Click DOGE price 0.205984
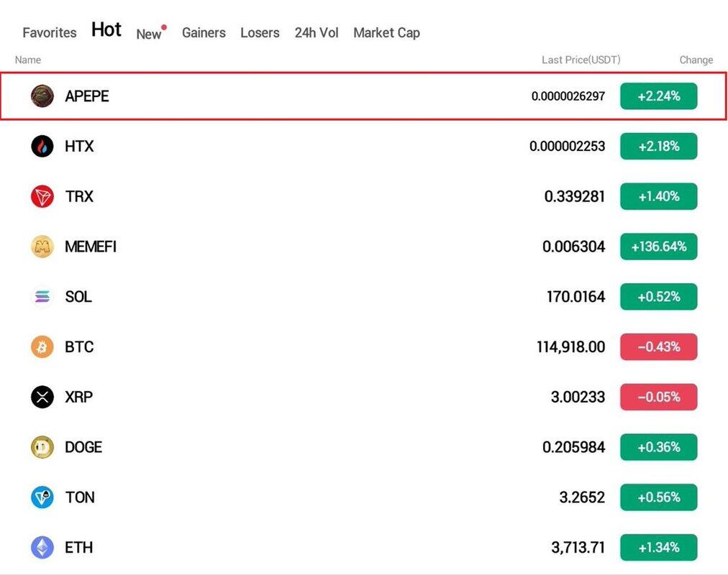The image size is (728, 575). (x=574, y=447)
